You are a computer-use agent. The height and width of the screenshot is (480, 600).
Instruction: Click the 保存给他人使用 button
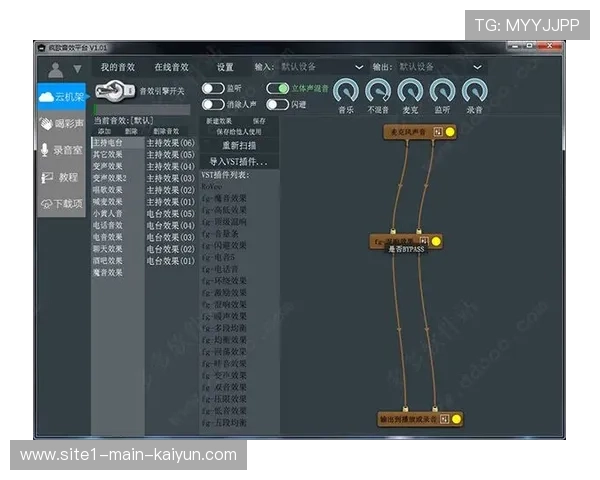click(x=239, y=132)
